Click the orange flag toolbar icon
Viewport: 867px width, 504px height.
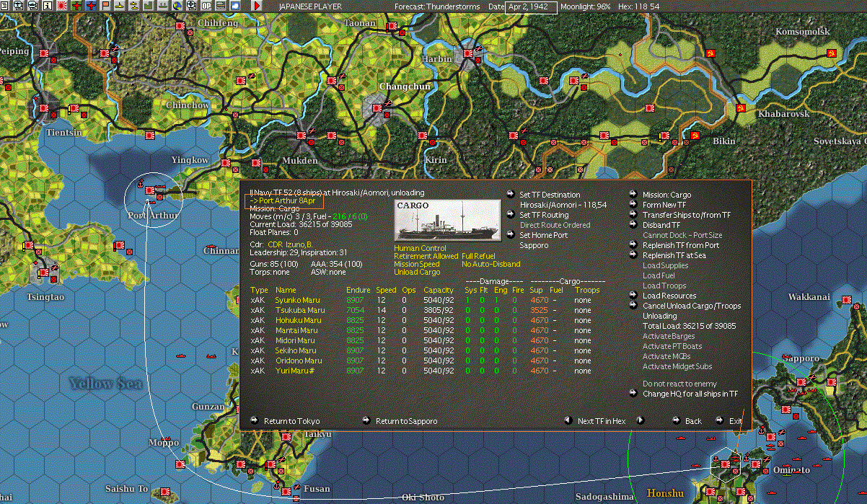pyautogui.click(x=105, y=6)
